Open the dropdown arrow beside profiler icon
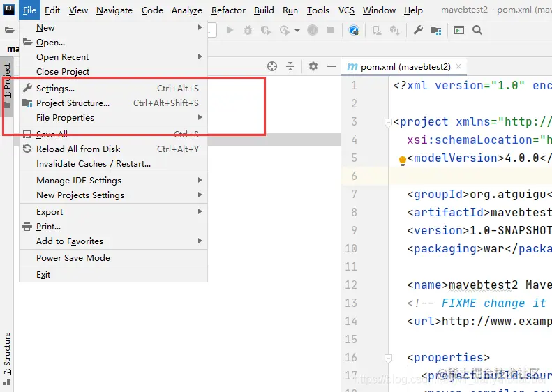Screen dimensions: 552x392 pos(297,31)
